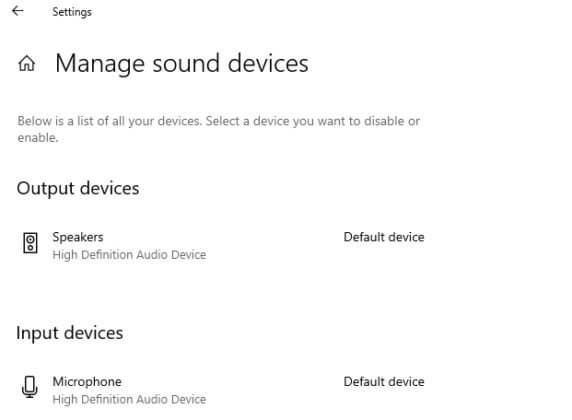Click the Microphone device icon
572x420 pixels.
pyautogui.click(x=30, y=387)
